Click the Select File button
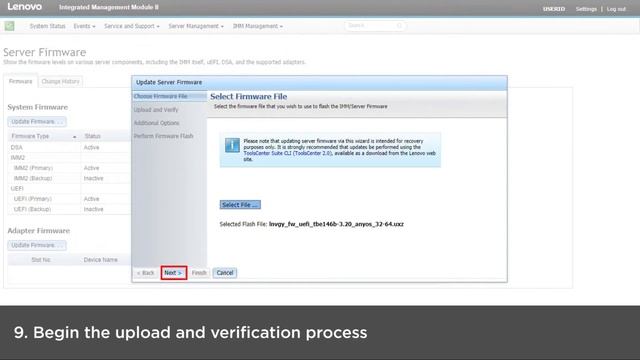Image resolution: width=640 pixels, height=360 pixels. click(240, 205)
